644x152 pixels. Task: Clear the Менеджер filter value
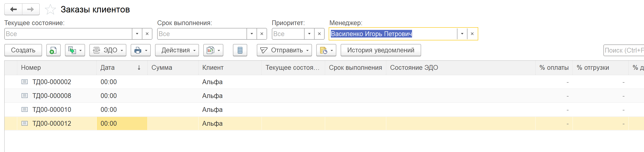point(472,34)
